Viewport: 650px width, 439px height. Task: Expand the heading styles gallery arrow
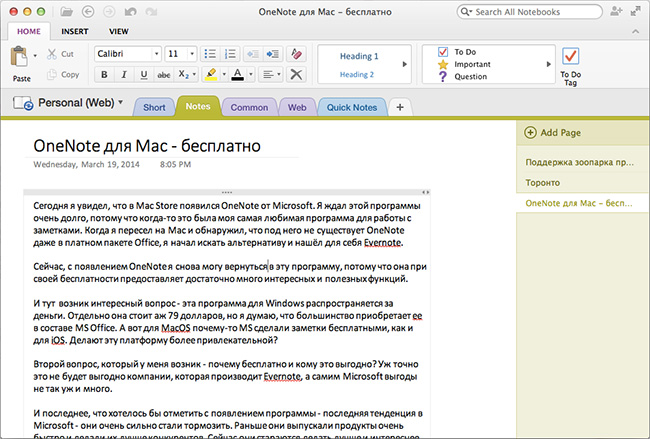pyautogui.click(x=405, y=64)
